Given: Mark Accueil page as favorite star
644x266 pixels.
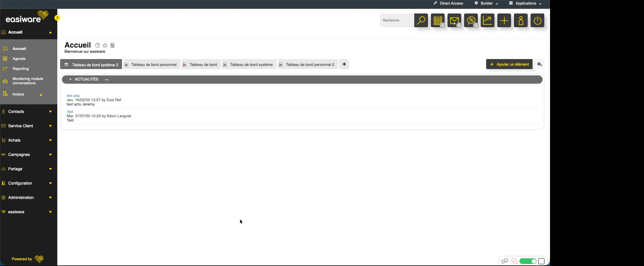Looking at the screenshot, I should coord(105,45).
